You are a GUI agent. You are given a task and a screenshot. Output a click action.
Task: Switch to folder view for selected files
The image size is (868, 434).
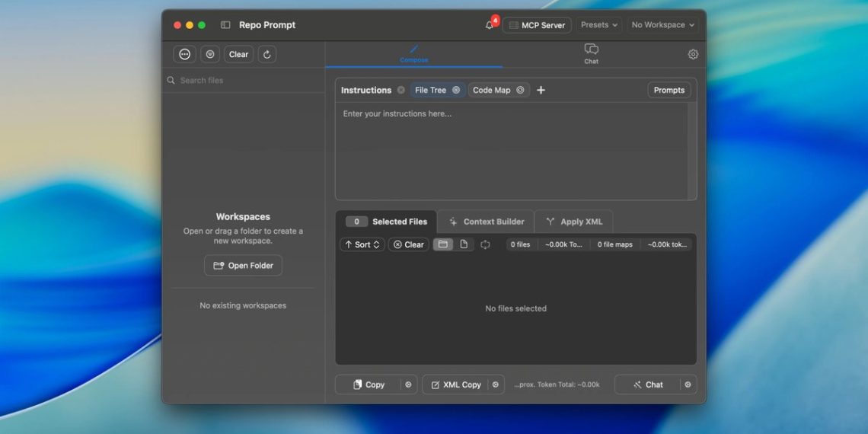[x=443, y=244]
